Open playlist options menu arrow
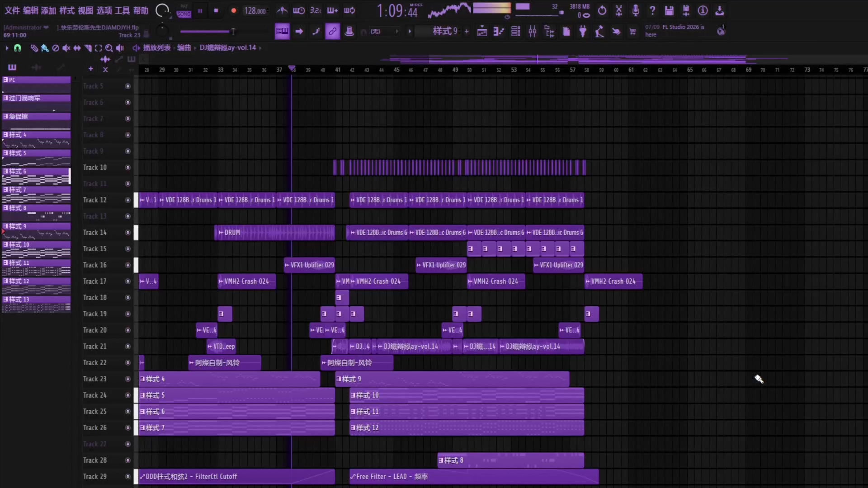868x488 pixels. (x=6, y=48)
